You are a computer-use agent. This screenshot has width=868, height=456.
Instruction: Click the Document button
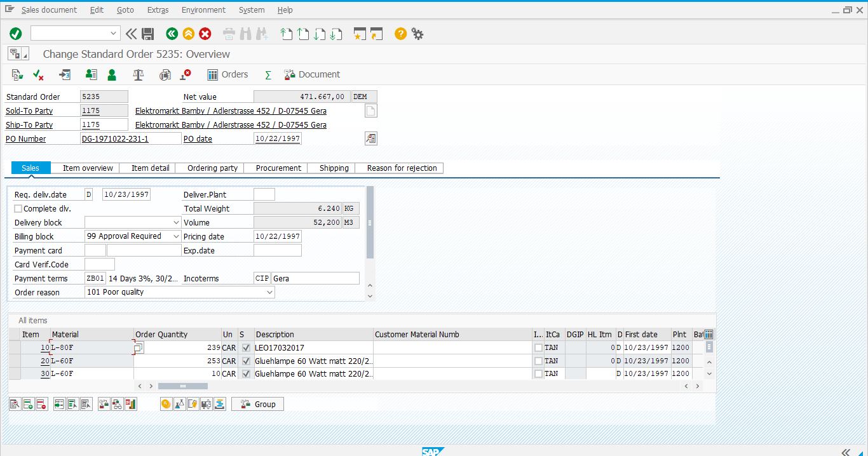tap(312, 74)
